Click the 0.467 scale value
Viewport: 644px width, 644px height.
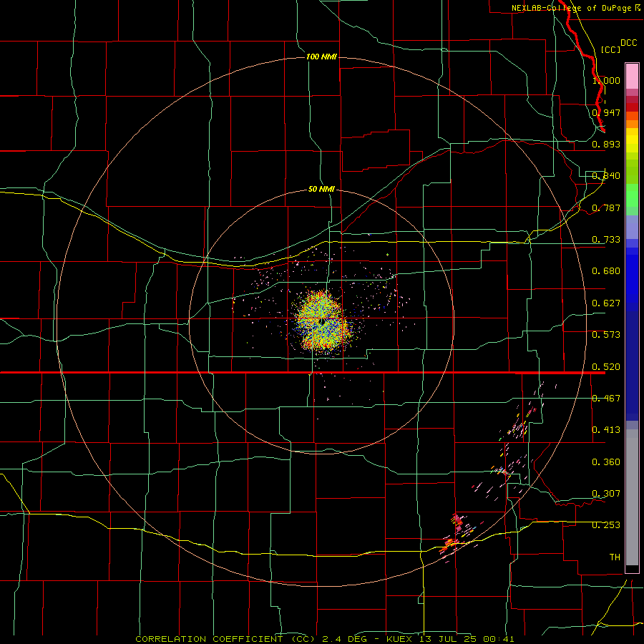[606, 399]
